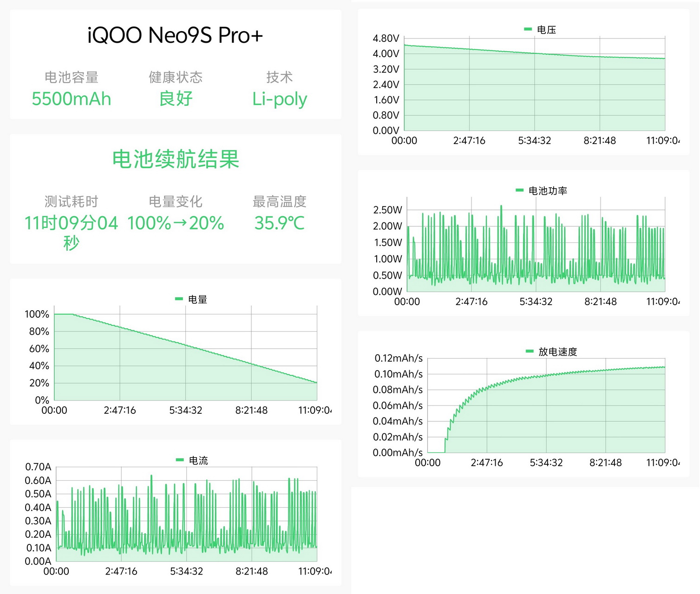The width and height of the screenshot is (700, 594).
Task: Select the 电池续航结果 heading
Action: click(176, 159)
